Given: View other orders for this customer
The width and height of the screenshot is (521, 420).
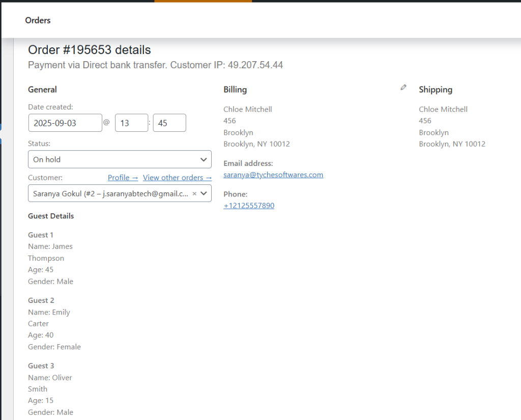Looking at the screenshot, I should point(177,177).
